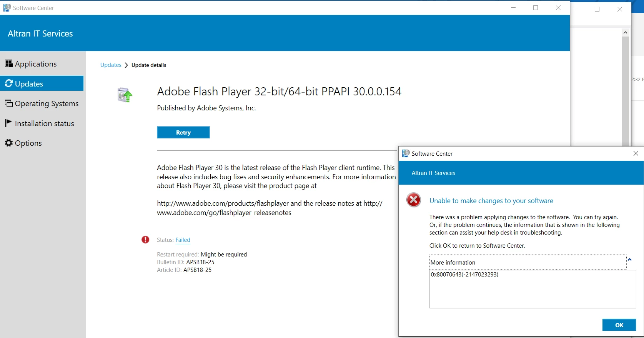Click the background window vertical scrollbar
The image size is (644, 338).
[x=625, y=91]
